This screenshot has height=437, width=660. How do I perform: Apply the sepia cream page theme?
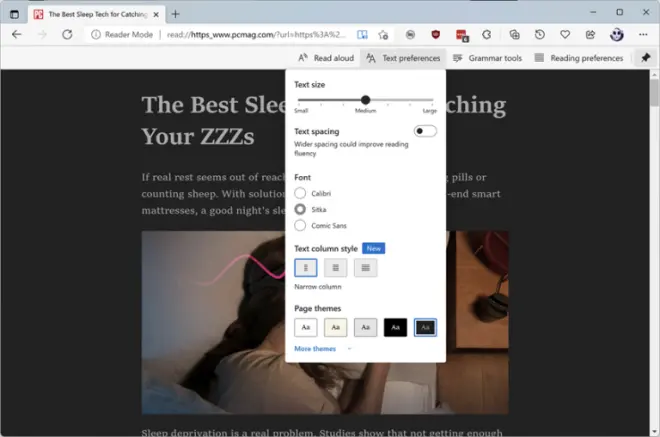pyautogui.click(x=335, y=328)
